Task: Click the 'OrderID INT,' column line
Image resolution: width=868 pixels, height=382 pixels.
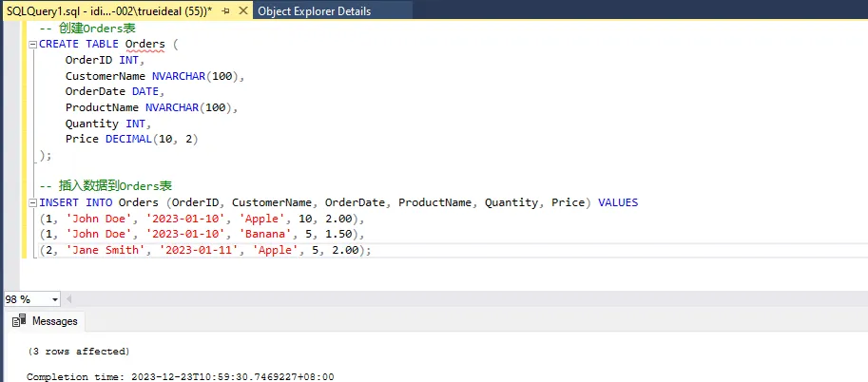Action: pos(105,61)
